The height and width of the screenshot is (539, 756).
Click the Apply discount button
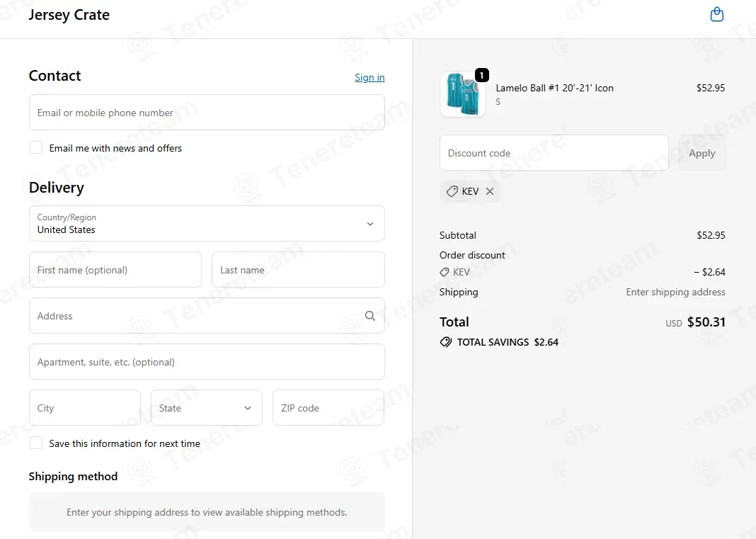click(x=702, y=153)
